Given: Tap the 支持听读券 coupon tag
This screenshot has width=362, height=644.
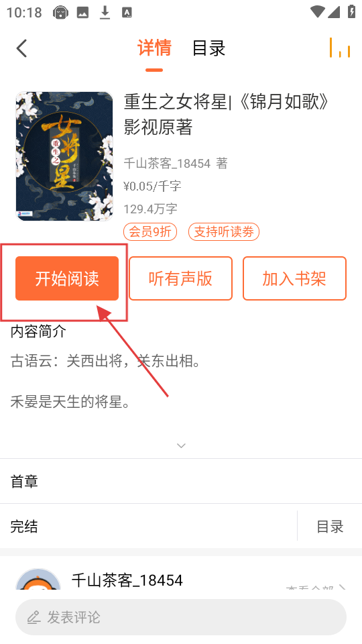Looking at the screenshot, I should (224, 231).
